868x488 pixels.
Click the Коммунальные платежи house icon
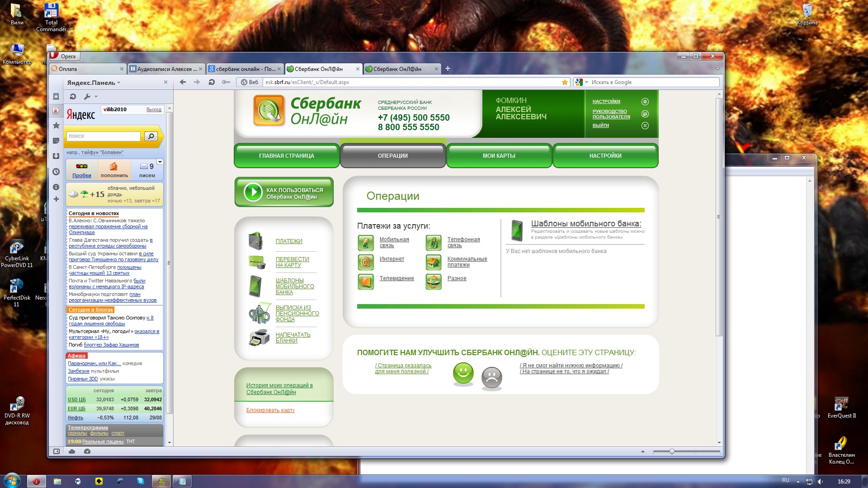(434, 262)
